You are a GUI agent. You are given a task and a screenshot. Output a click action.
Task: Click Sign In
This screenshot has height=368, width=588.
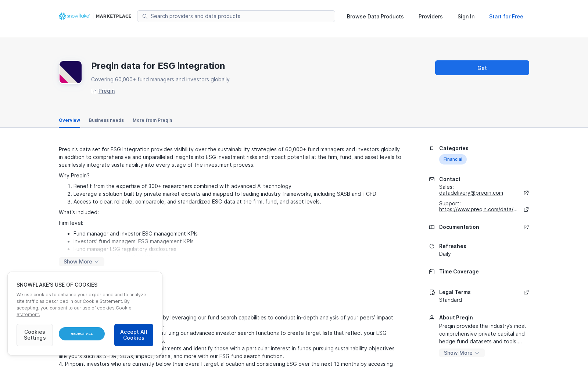point(466,17)
